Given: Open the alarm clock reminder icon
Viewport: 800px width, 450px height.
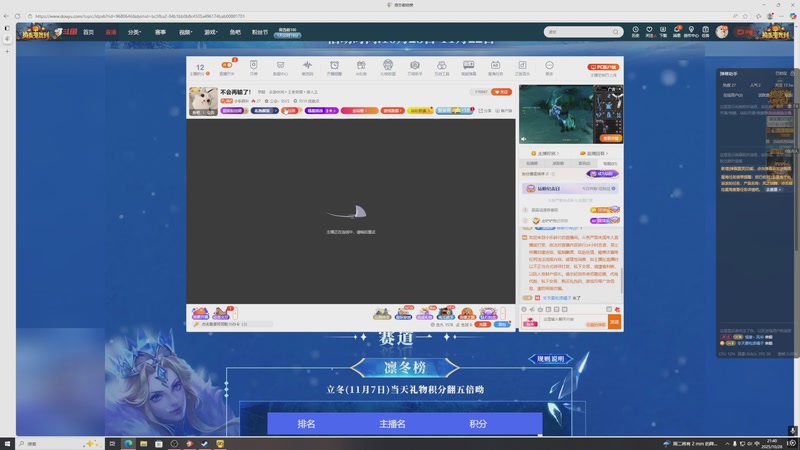Looking at the screenshot, I should 334,65.
